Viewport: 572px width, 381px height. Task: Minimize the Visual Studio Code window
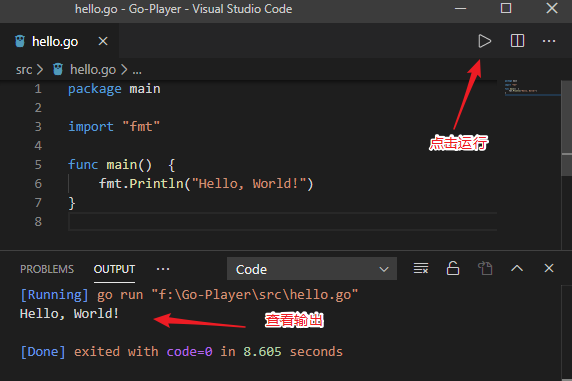coord(460,8)
